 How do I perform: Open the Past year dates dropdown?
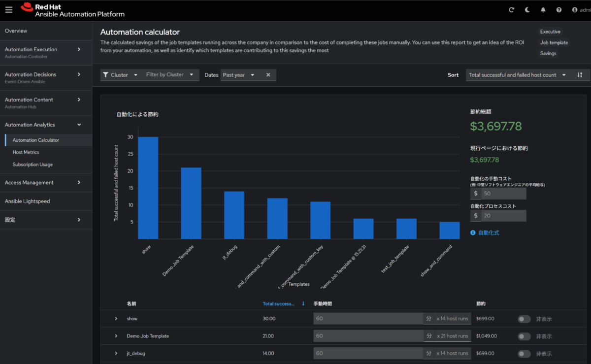coord(239,75)
